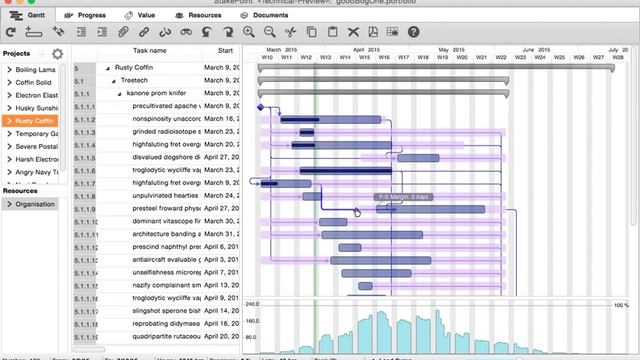Click the Outdent task icon

(x=81, y=32)
